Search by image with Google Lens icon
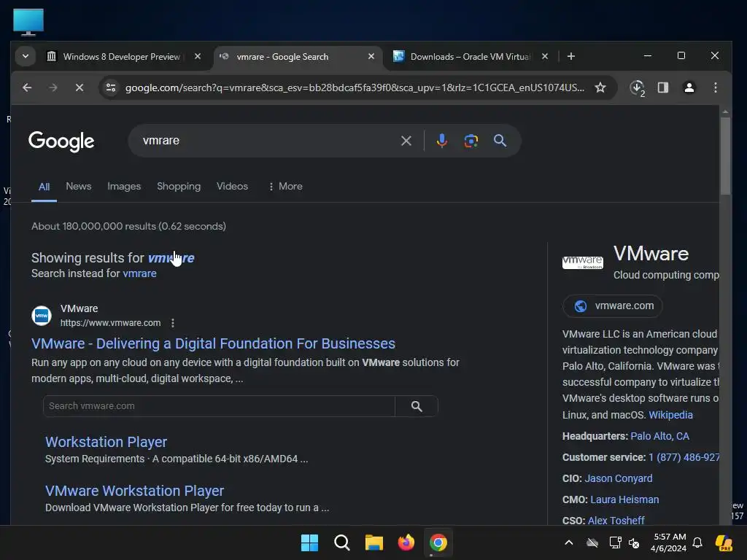Image resolution: width=747 pixels, height=560 pixels. click(471, 141)
